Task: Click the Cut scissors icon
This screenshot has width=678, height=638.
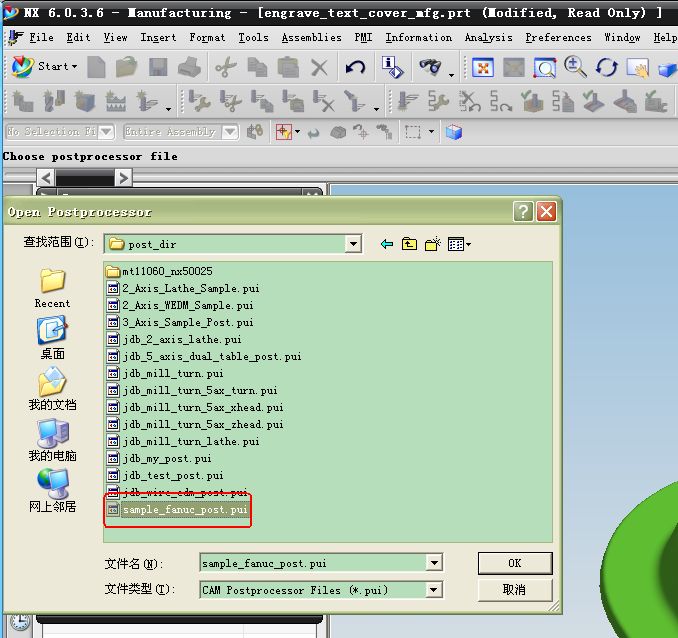Action: click(226, 67)
